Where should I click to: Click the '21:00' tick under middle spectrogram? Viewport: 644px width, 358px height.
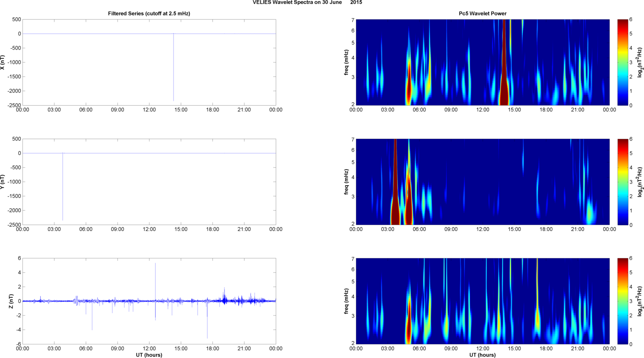[x=578, y=229]
